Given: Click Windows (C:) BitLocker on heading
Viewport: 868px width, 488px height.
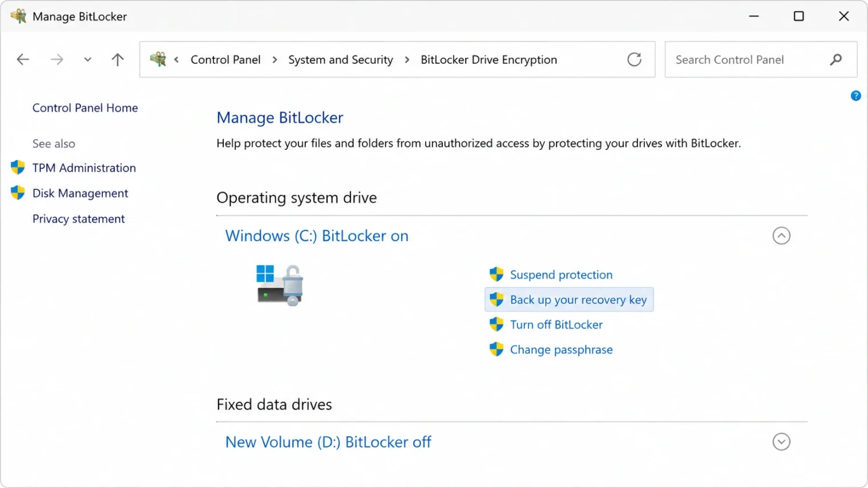Looking at the screenshot, I should 317,236.
